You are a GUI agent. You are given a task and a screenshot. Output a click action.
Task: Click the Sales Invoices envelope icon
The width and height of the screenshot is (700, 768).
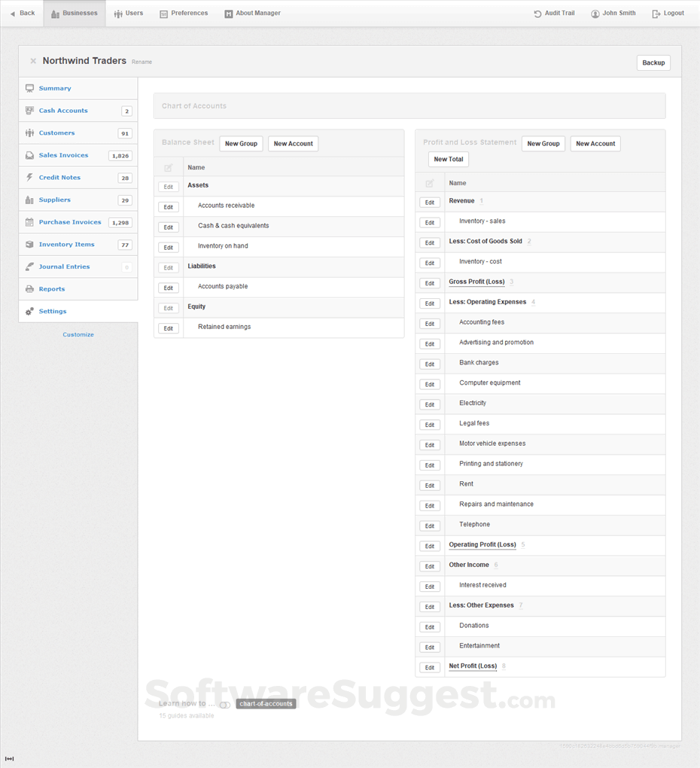[28, 156]
